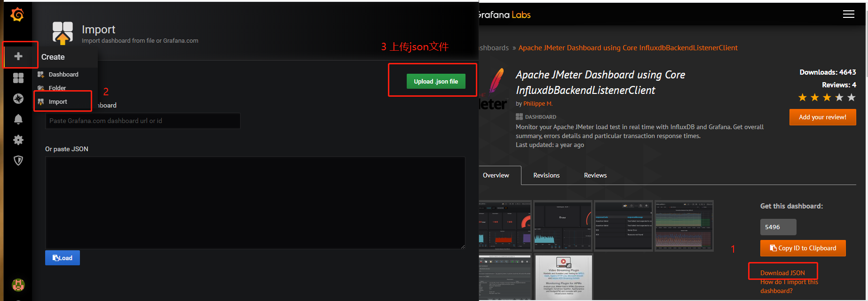Open How do I import this dashboard link

click(789, 286)
